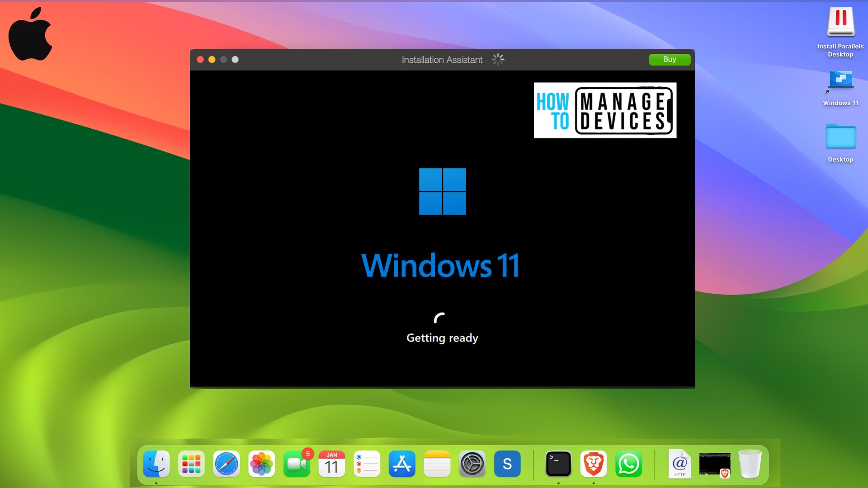Open FaceTime with 5 notifications

click(297, 464)
